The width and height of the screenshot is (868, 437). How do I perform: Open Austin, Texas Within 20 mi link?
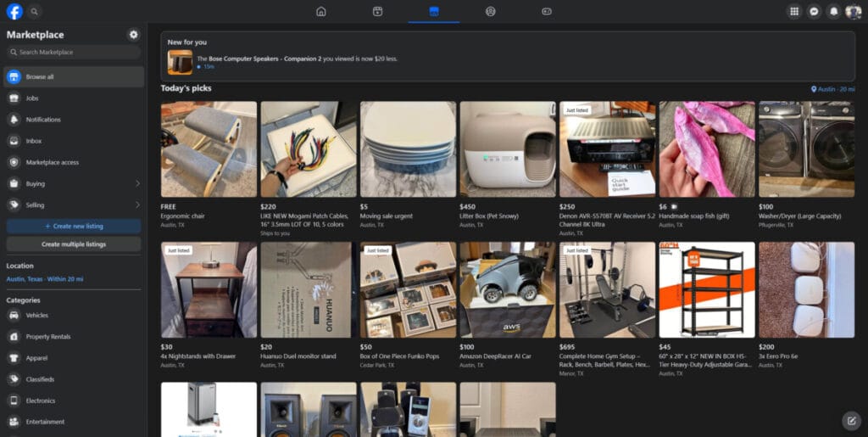click(x=45, y=278)
